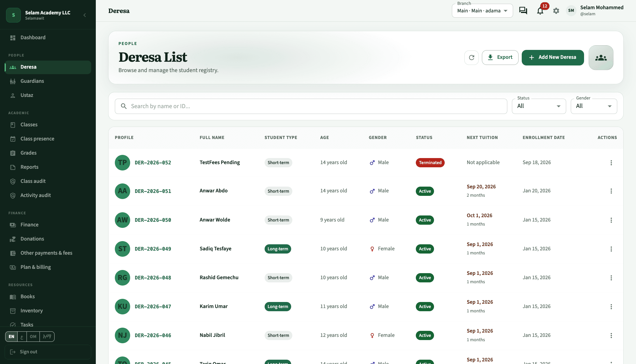
Task: Click the Terminated status badge
Action: 430,163
